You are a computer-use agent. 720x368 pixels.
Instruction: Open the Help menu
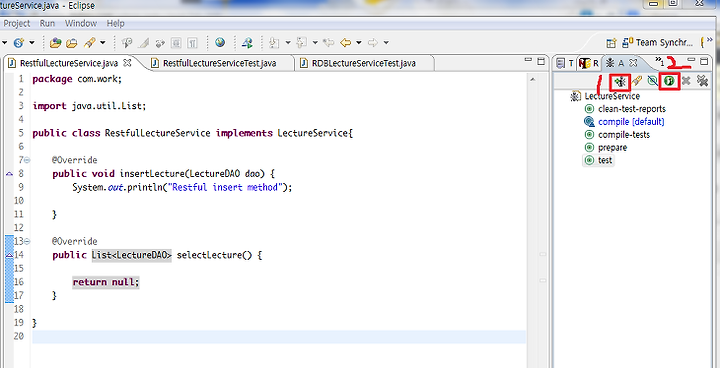click(x=116, y=23)
